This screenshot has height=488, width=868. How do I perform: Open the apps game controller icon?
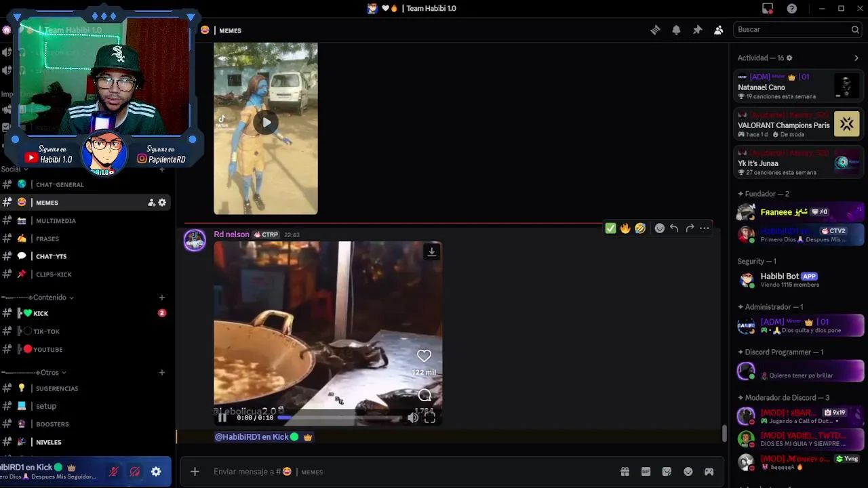pos(709,472)
